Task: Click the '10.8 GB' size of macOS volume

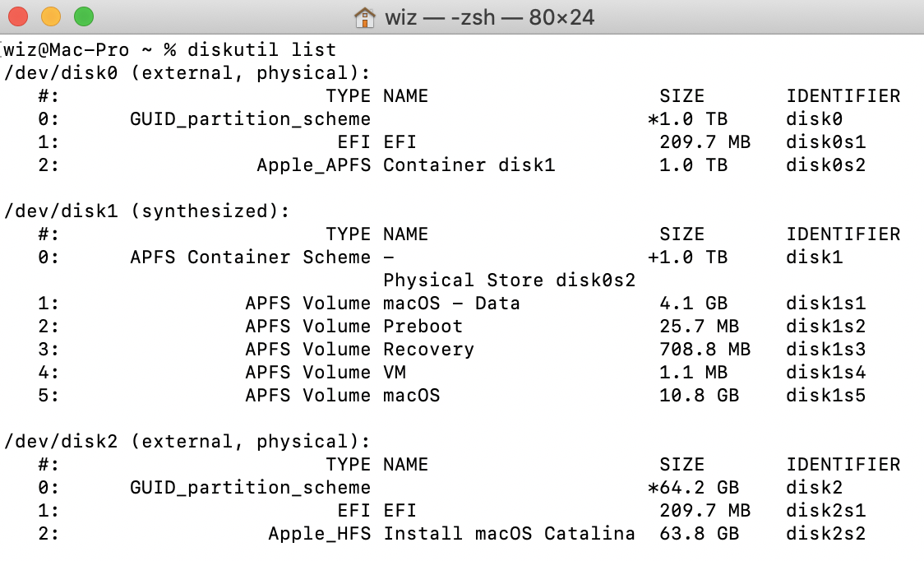Action: [x=699, y=395]
